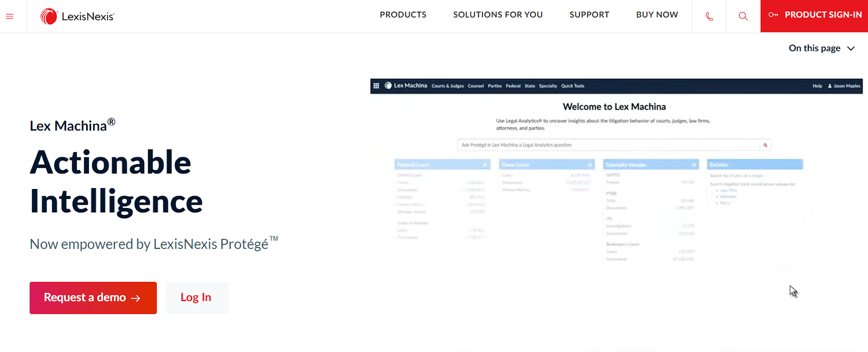Click the red search icon in Protégé field
The image size is (868, 352).
tap(765, 145)
